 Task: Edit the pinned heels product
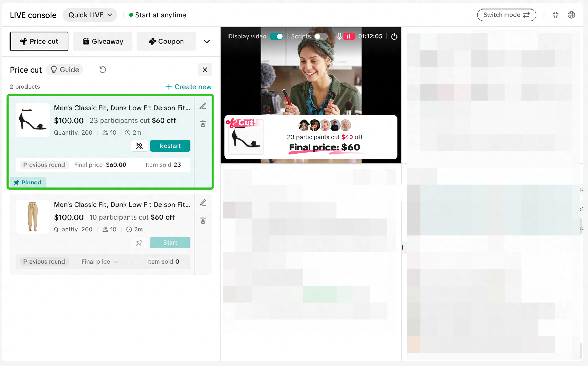203,106
